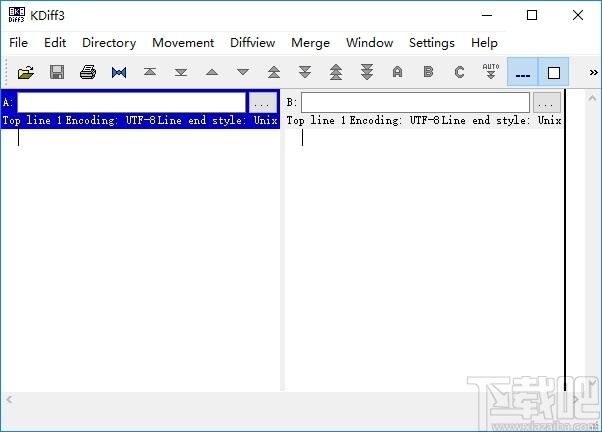Click pane A "Encoding: UTF-8" label

111,121
